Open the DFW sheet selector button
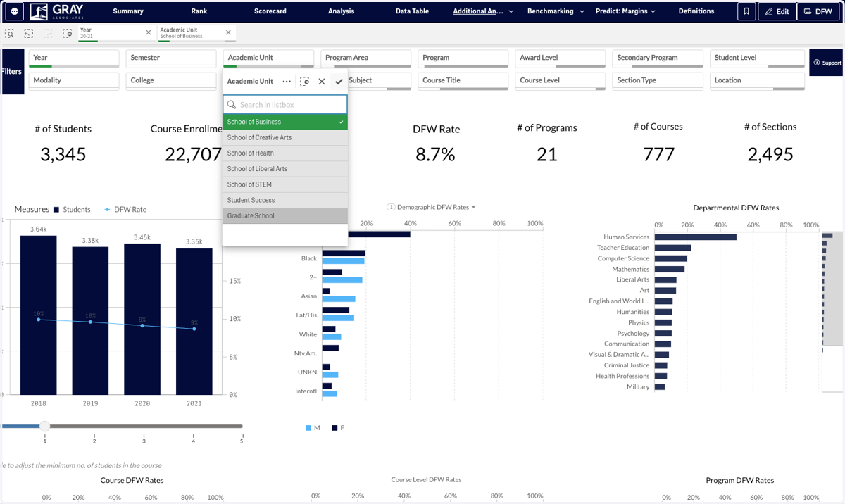This screenshot has width=845, height=504. [x=818, y=11]
